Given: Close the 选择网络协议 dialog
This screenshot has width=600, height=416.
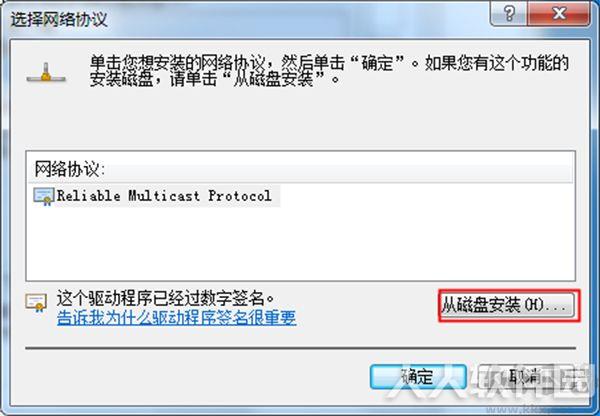Looking at the screenshot, I should click(x=559, y=14).
